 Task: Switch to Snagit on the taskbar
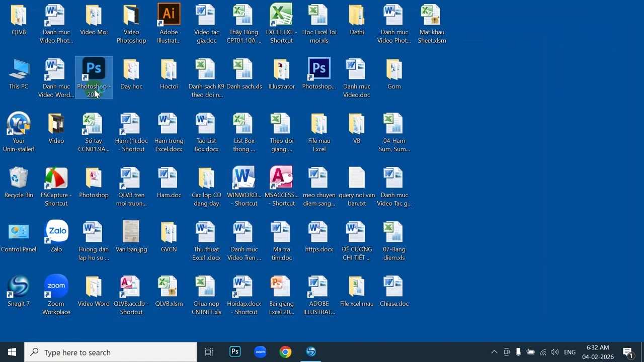tap(311, 352)
